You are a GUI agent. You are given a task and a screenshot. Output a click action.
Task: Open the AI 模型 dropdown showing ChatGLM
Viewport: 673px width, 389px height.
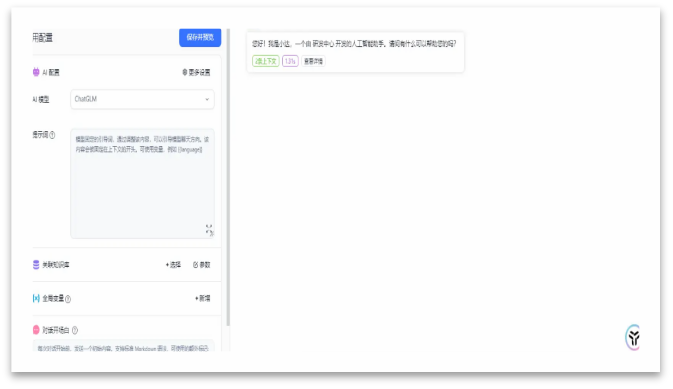point(142,99)
